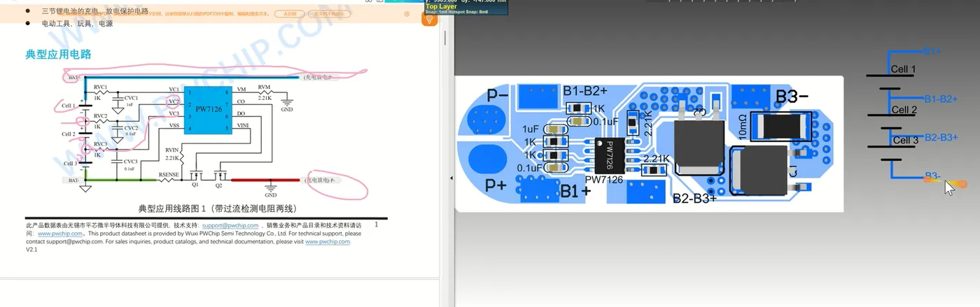Image resolution: width=980 pixels, height=307 pixels.
Task: Click the blue PW7126 block in the schematic
Action: (209, 109)
